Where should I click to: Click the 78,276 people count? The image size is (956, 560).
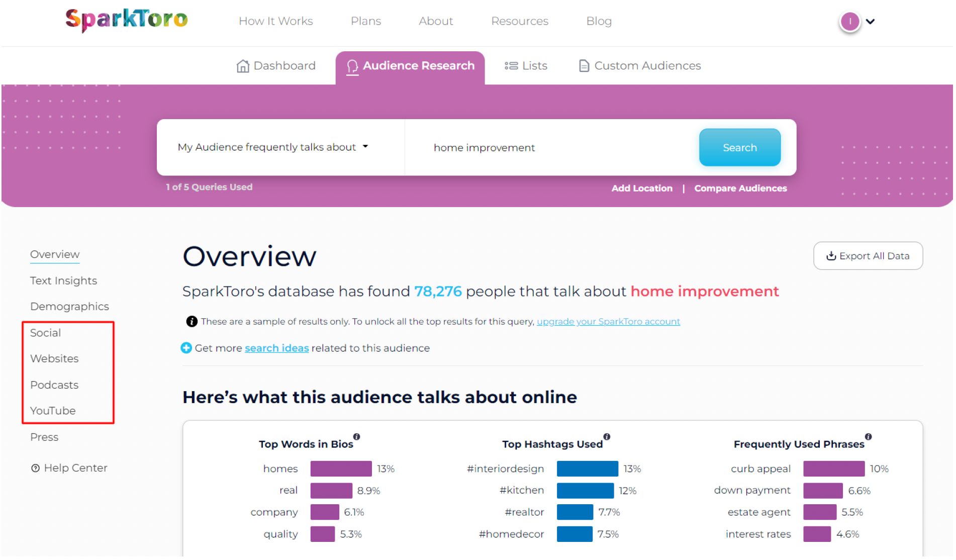tap(438, 292)
